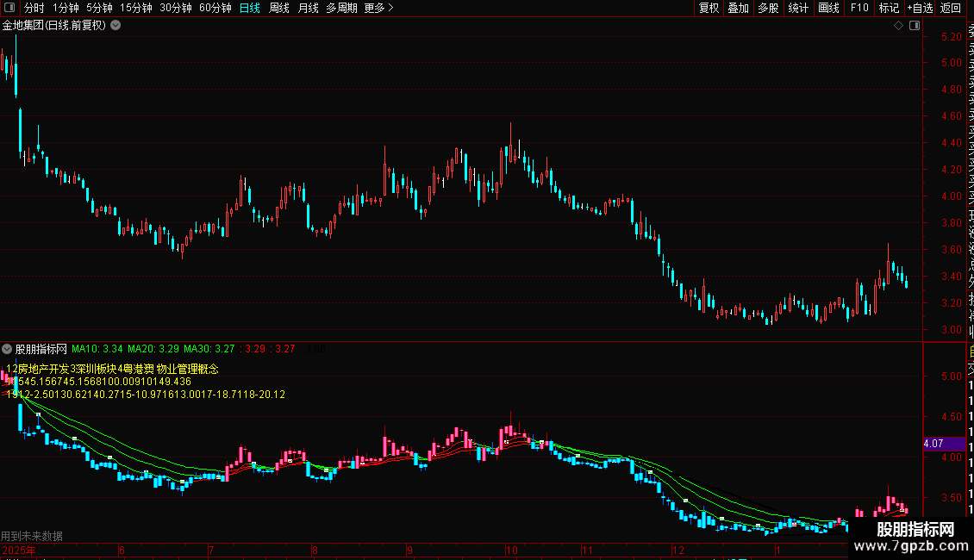Click the 金地集团(日线.前复权) chart title

[54, 26]
